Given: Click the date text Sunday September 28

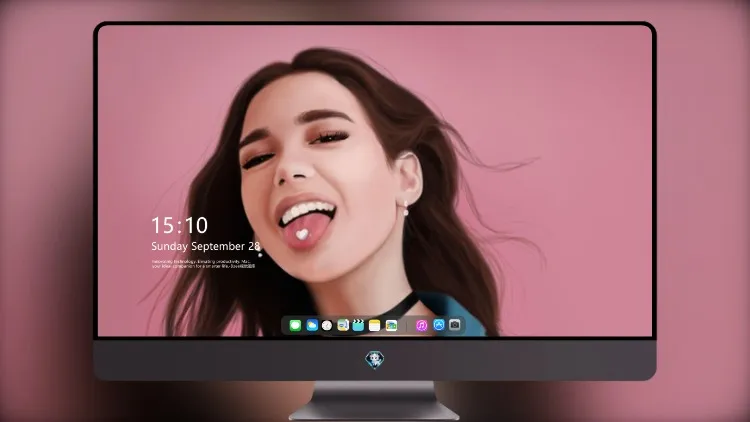Looking at the screenshot, I should [205, 246].
